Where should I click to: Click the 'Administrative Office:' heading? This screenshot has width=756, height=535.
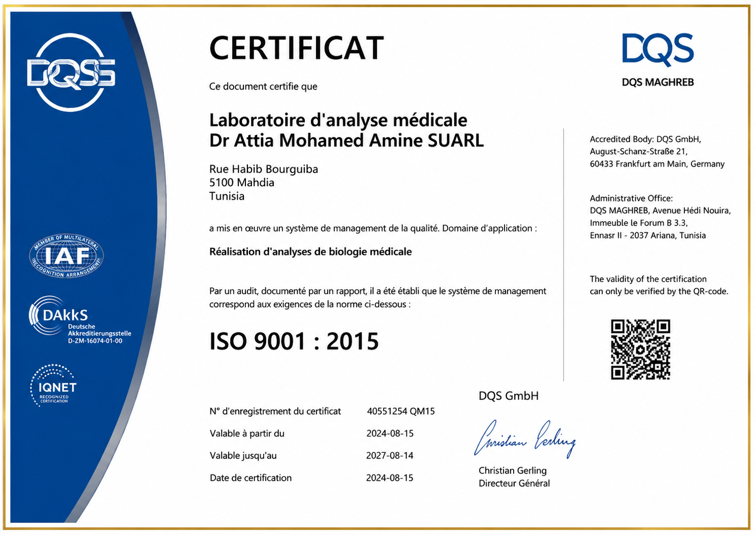(x=631, y=199)
